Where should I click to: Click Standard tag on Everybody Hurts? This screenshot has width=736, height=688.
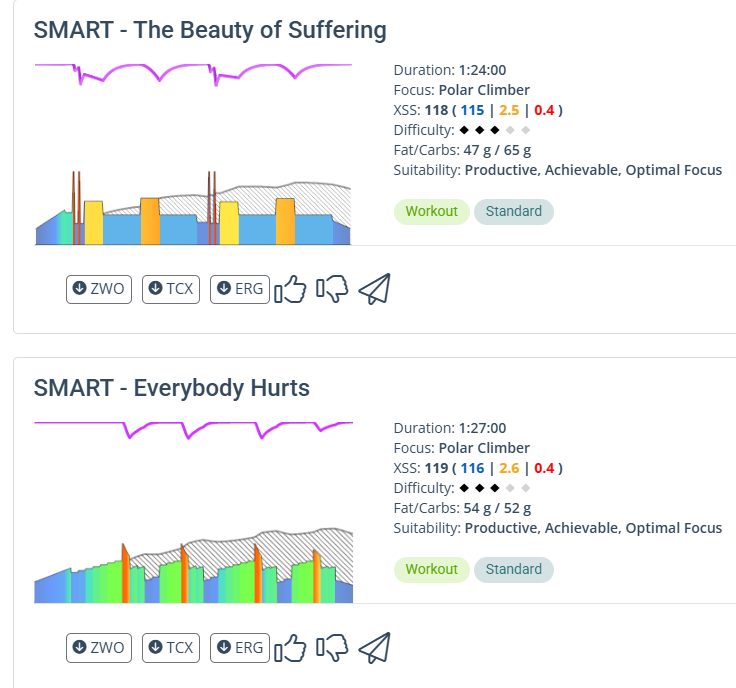click(x=513, y=569)
